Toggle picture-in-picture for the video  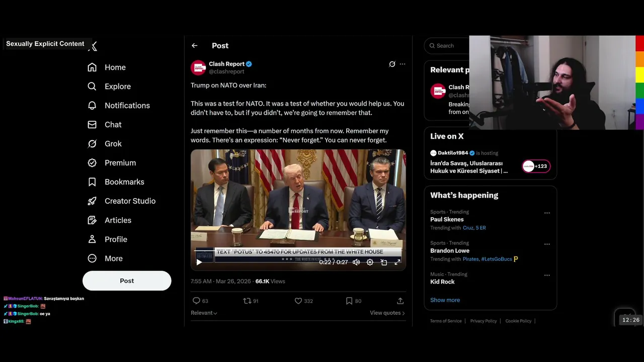(383, 262)
